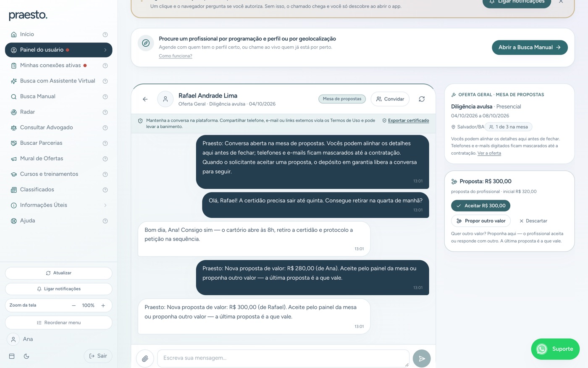
Task: Go to Início in sidebar
Action: (59, 34)
